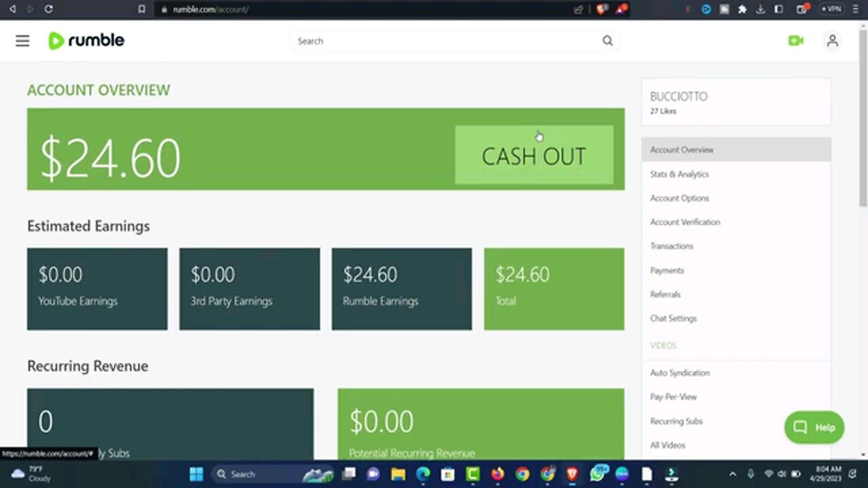The width and height of the screenshot is (868, 488).
Task: Open the user profile icon
Action: 833,41
